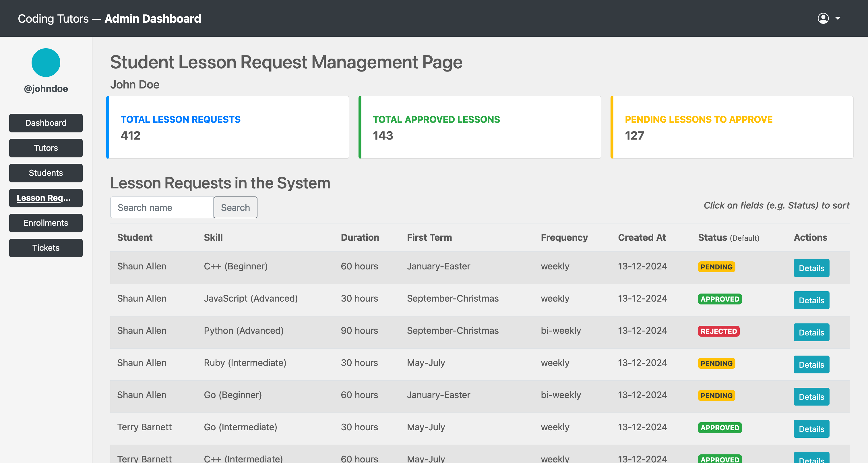Go to the Tutors sidebar page

(x=46, y=148)
